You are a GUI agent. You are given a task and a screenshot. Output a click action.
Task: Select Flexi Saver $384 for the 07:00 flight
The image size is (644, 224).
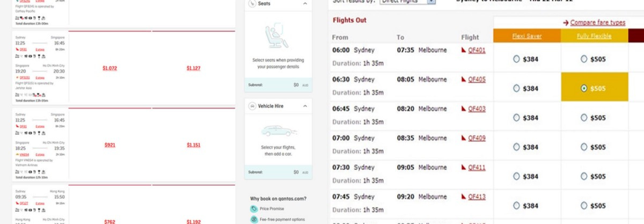point(517,147)
